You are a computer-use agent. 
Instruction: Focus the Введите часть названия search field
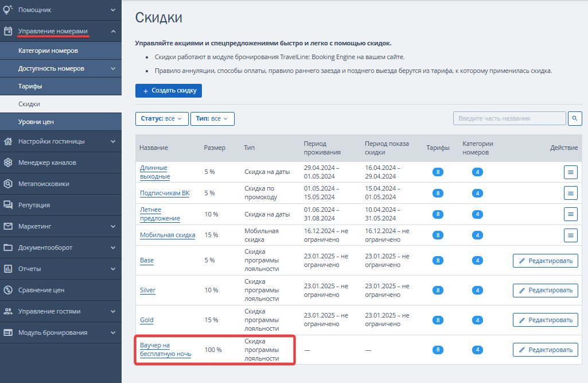pos(509,118)
